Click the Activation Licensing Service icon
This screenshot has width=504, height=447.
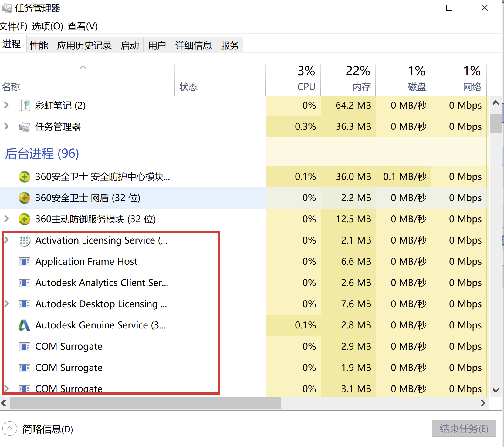pyautogui.click(x=25, y=240)
